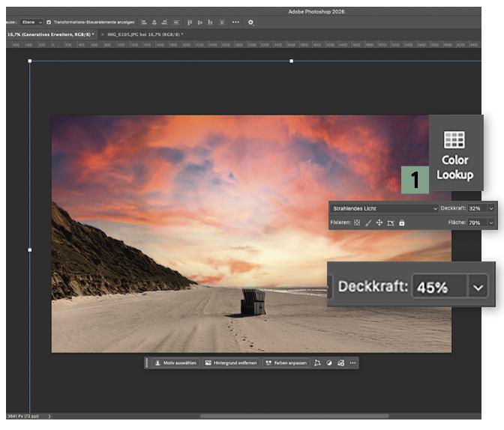The image size is (504, 430).
Task: Click the Hintergrund entfernen button
Action: click(230, 363)
